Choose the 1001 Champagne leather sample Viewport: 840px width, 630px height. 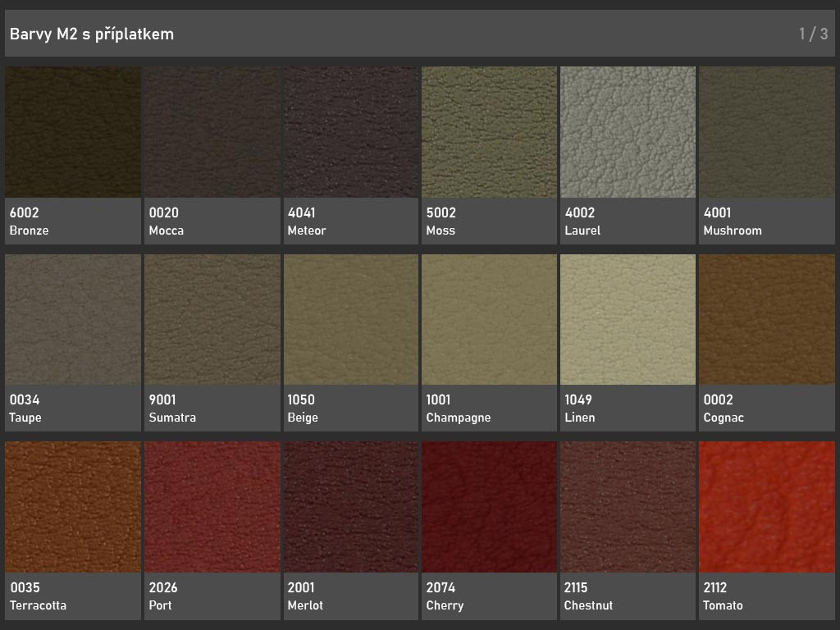coord(489,320)
